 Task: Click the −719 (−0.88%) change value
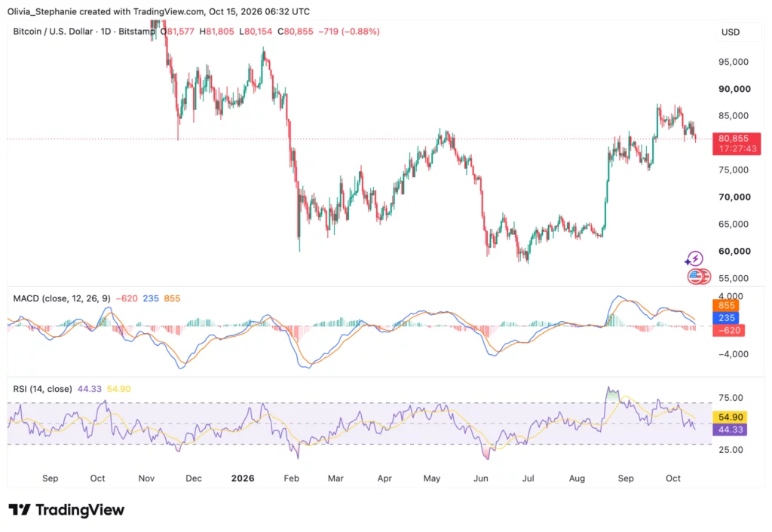click(348, 32)
